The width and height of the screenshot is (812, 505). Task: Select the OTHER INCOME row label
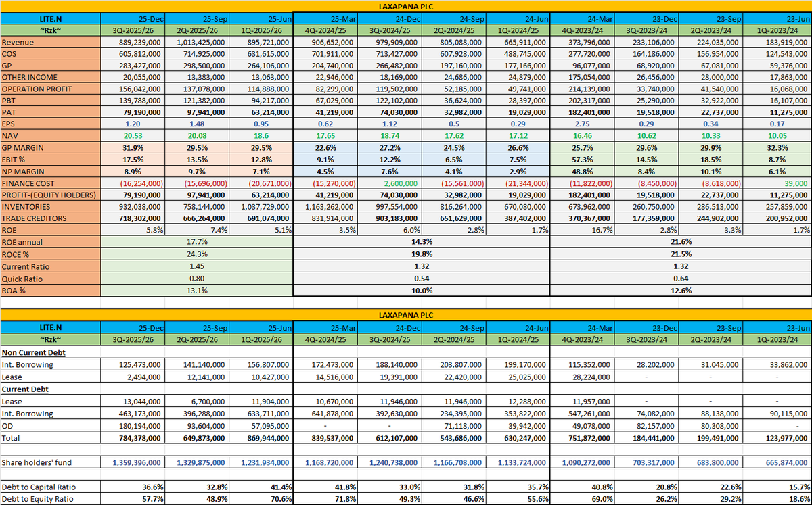[x=51, y=77]
